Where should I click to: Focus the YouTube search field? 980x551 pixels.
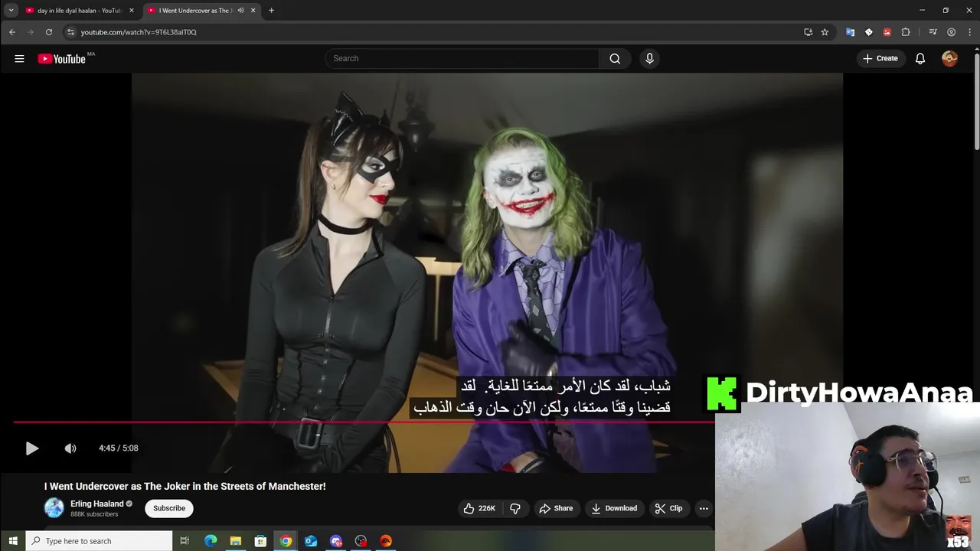click(462, 59)
